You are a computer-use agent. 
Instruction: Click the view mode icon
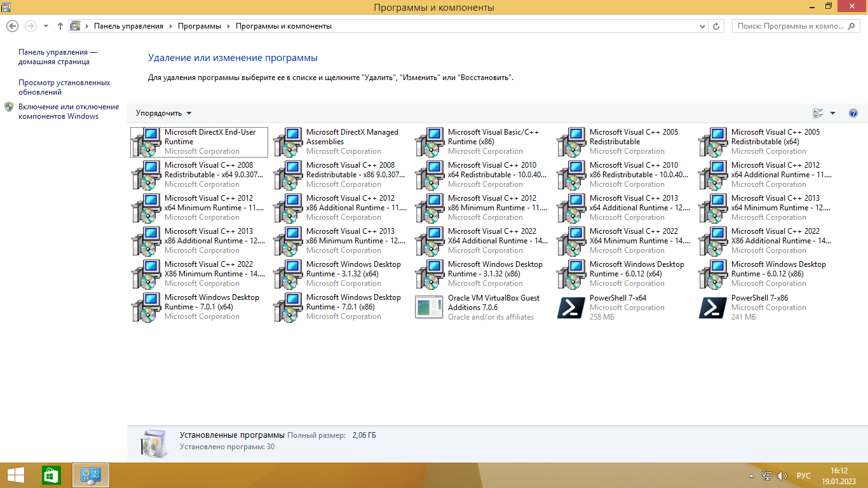pyautogui.click(x=818, y=113)
